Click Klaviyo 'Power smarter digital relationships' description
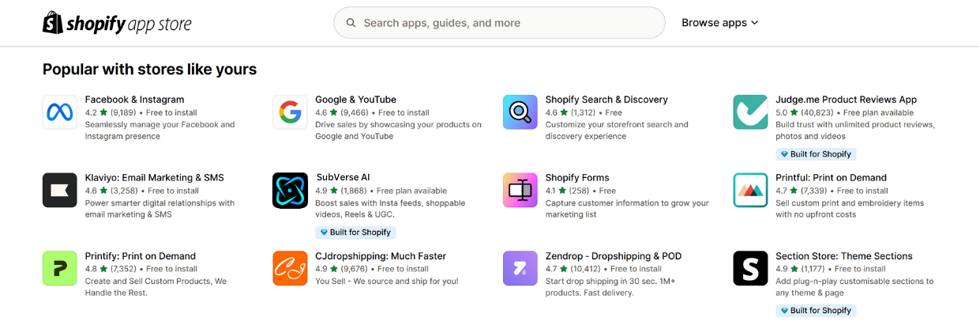980x329 pixels. pos(160,209)
